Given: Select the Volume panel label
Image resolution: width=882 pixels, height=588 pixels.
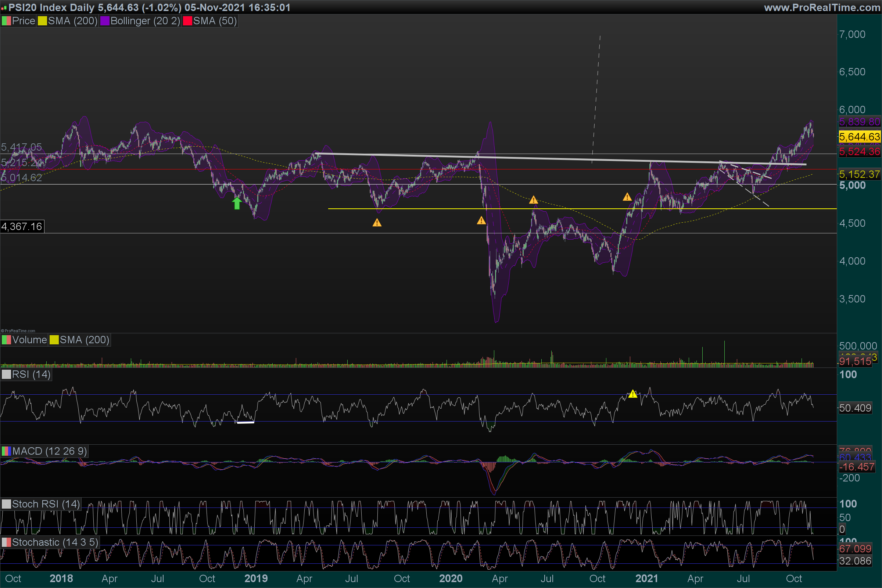Looking at the screenshot, I should tap(29, 340).
